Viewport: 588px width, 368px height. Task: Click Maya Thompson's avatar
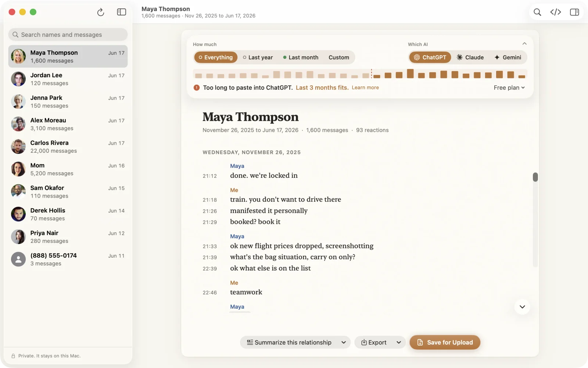click(x=18, y=56)
